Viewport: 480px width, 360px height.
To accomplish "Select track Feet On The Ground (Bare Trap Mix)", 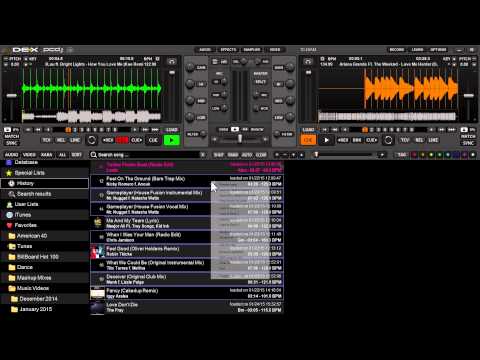I will [187, 181].
